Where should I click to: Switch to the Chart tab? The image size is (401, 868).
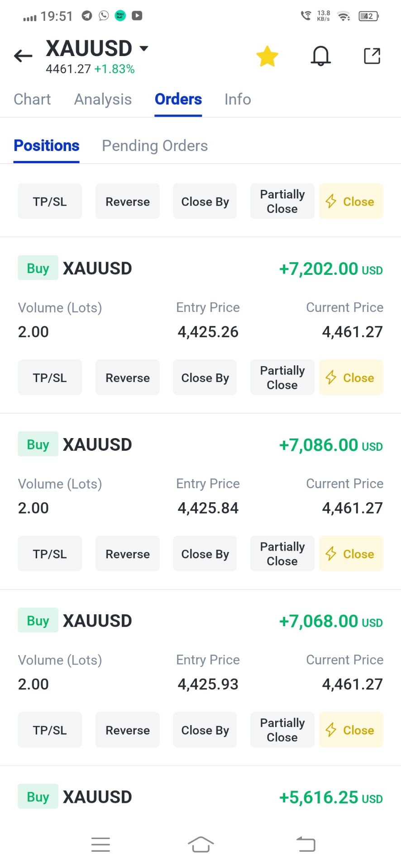(32, 99)
